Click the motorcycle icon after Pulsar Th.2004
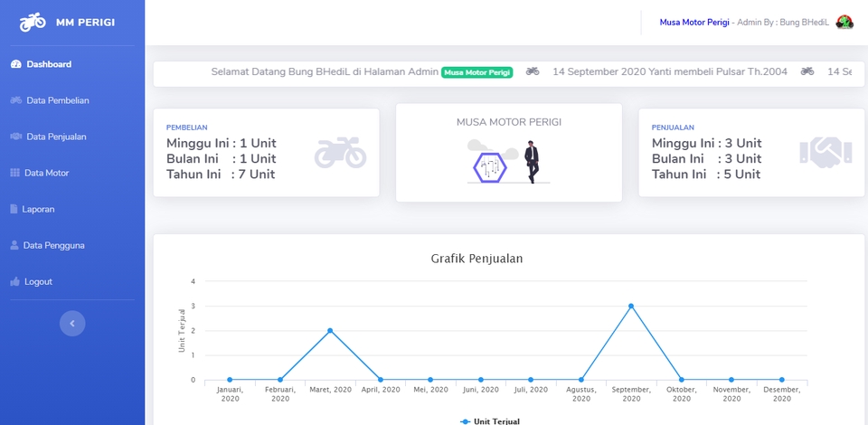The image size is (868, 425). click(807, 71)
